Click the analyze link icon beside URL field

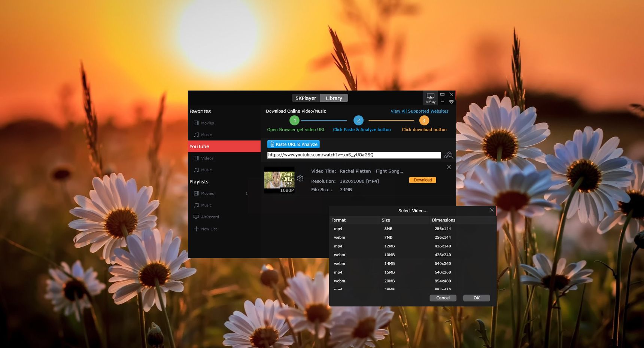[x=449, y=155]
